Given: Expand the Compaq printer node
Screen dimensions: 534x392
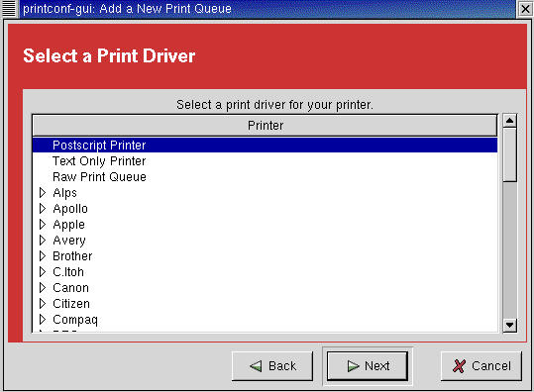Looking at the screenshot, I should pyautogui.click(x=43, y=319).
